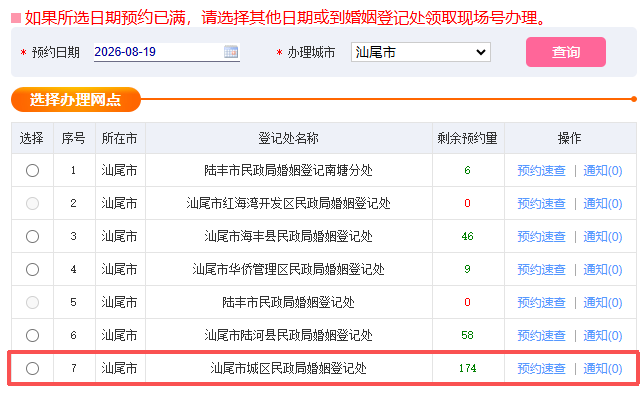Image resolution: width=643 pixels, height=393 pixels.
Task: Click remaining quota value 46
Action: point(467,236)
